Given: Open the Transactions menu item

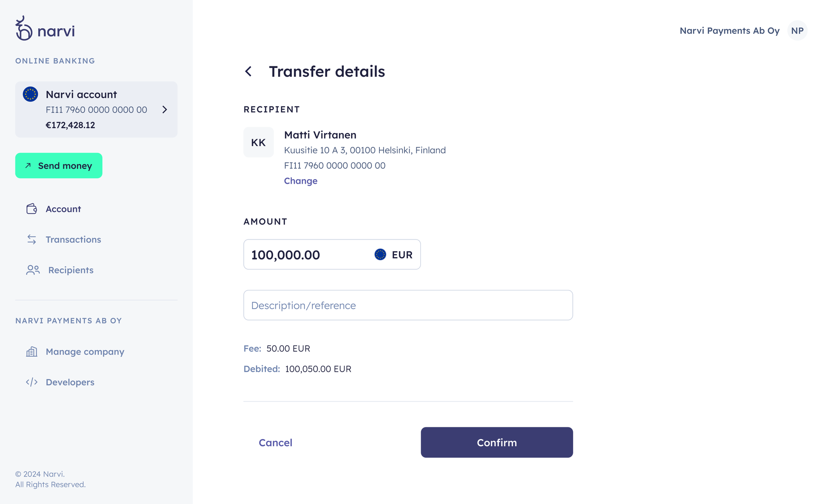Looking at the screenshot, I should [x=73, y=240].
